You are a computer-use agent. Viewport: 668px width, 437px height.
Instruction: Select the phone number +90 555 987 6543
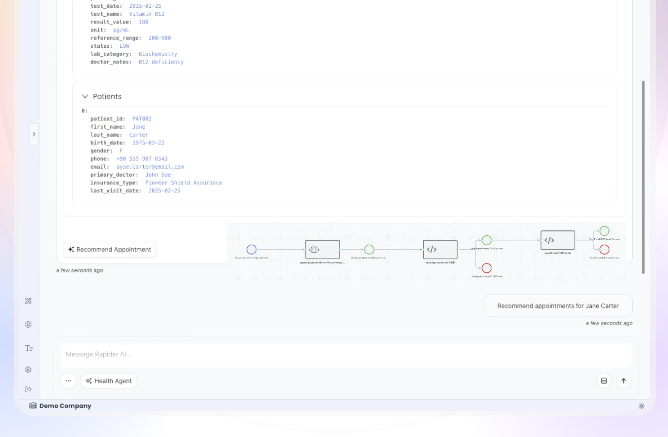(142, 159)
